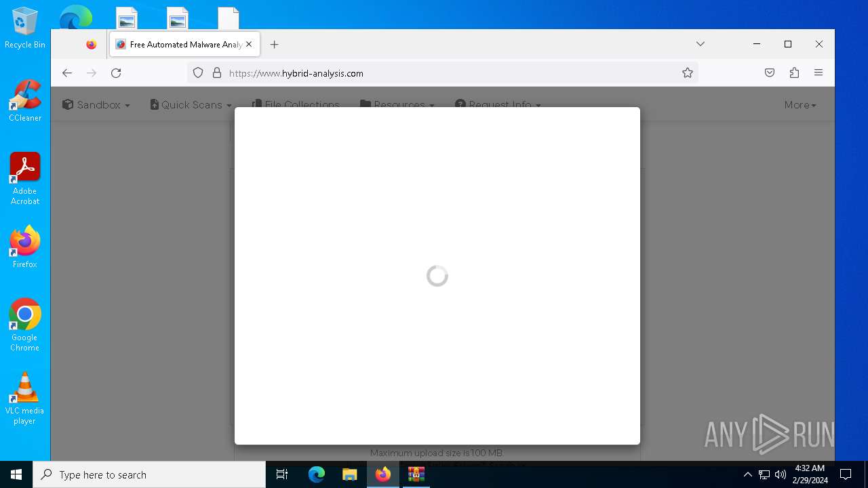Launch Google Chrome desktop shortcut

[25, 325]
